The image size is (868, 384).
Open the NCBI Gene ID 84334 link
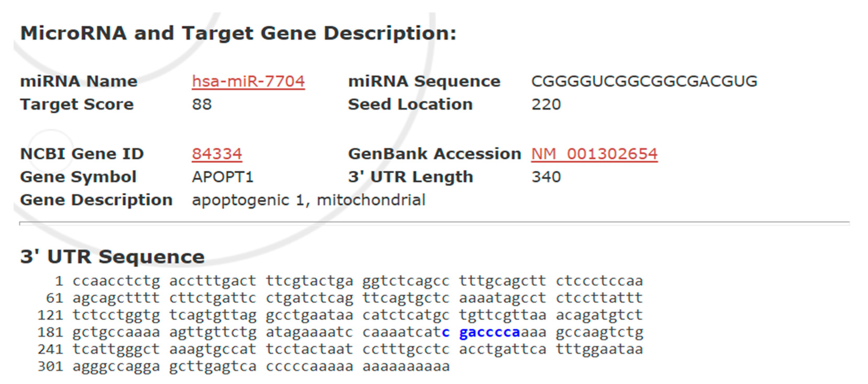217,154
